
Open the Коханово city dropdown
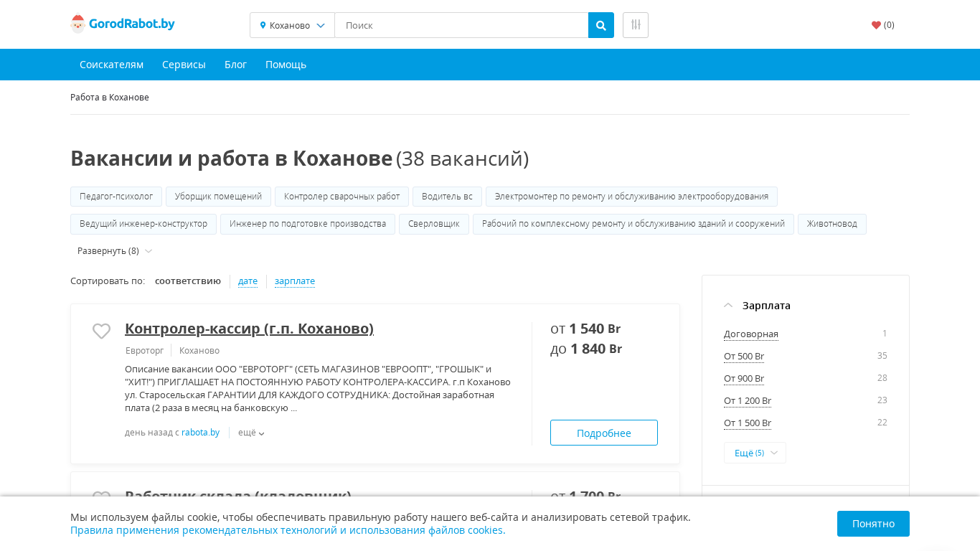[x=292, y=25]
